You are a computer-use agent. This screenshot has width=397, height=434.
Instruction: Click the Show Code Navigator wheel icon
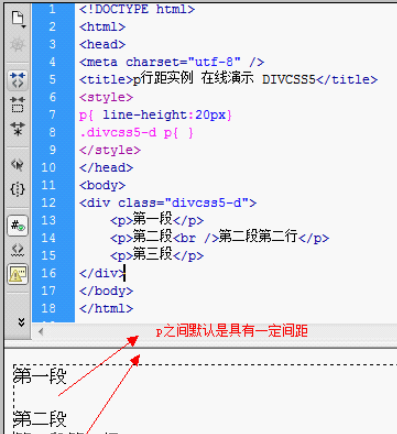(18, 44)
